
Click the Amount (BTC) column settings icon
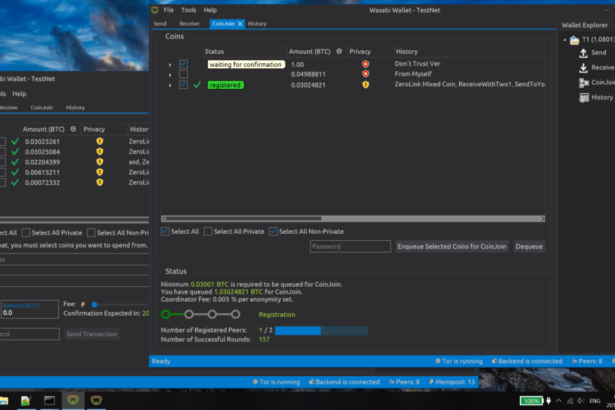click(339, 51)
